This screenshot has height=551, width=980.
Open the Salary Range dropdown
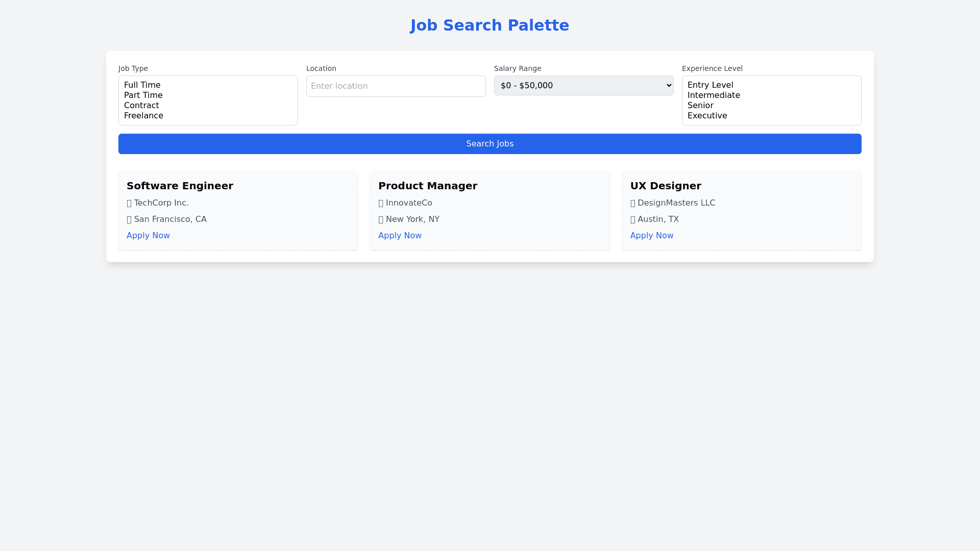coord(583,86)
